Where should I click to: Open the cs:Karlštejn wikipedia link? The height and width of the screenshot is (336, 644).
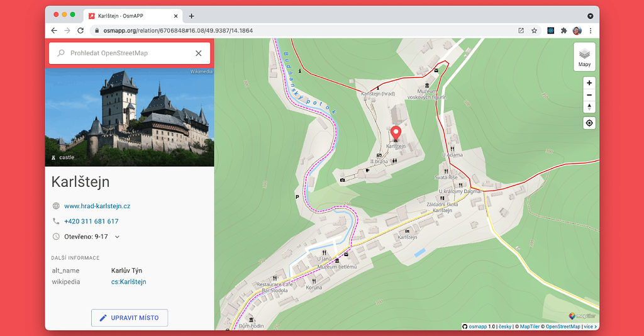tap(128, 282)
